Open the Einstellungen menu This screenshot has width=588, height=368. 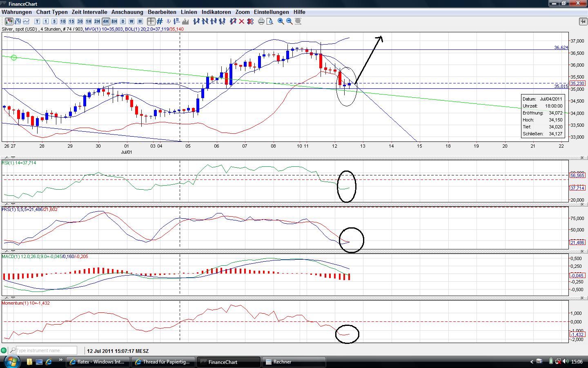tap(271, 12)
